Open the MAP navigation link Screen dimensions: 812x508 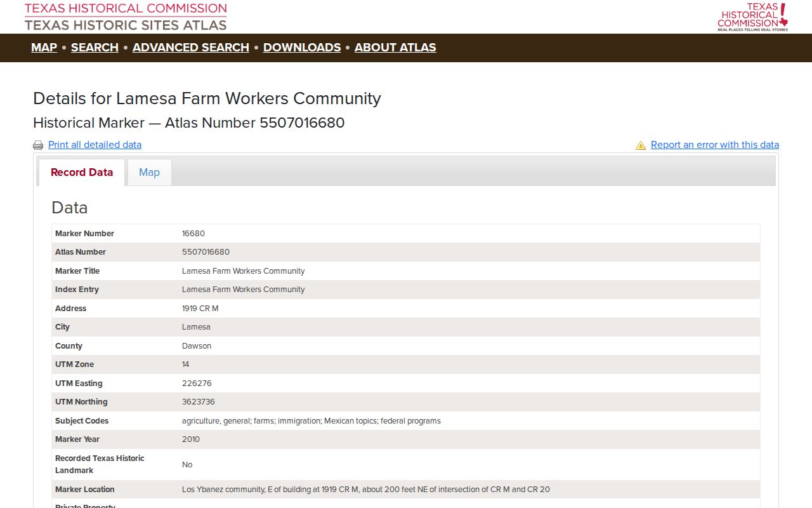[44, 48]
